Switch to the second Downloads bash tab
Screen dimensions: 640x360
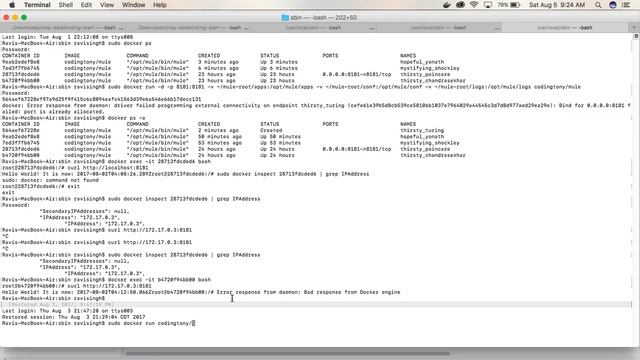click(x=189, y=27)
